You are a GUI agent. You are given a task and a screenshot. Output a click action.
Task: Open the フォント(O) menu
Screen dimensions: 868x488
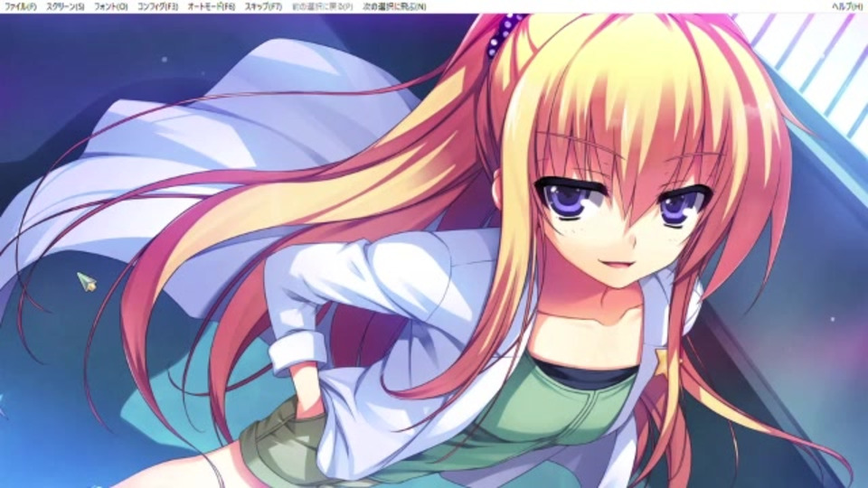click(110, 6)
